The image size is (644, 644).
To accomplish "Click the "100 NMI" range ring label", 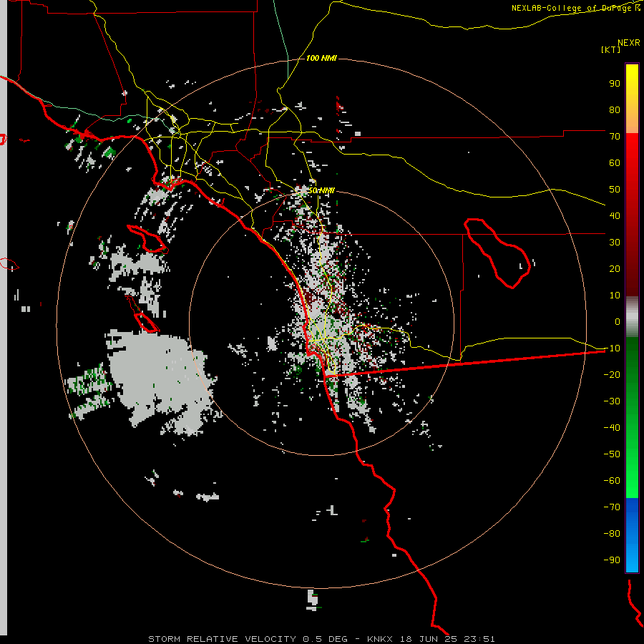I will tap(321, 59).
